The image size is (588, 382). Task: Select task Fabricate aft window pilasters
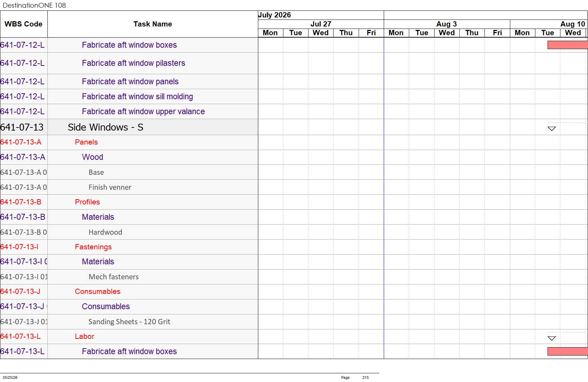click(133, 63)
